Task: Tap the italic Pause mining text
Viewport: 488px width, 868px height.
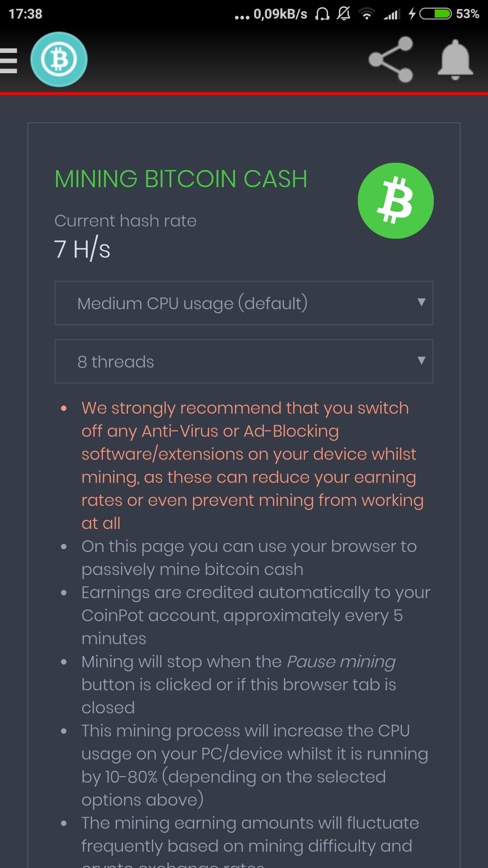Action: [341, 662]
